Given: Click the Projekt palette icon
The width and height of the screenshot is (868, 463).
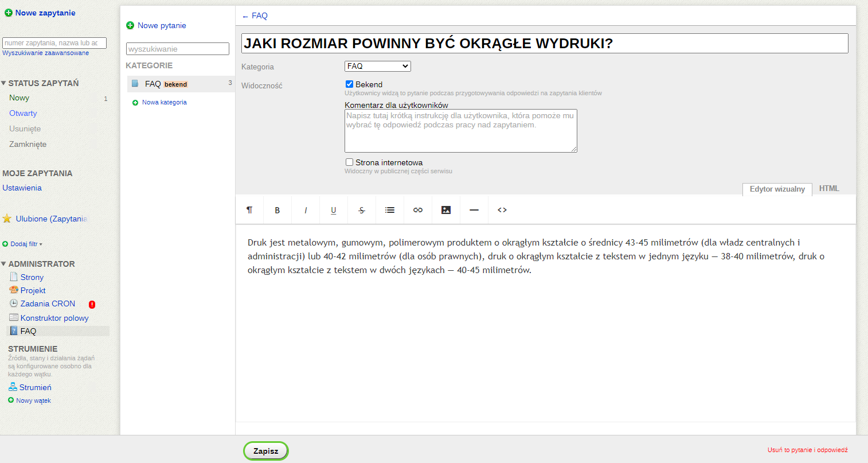Looking at the screenshot, I should [x=14, y=290].
